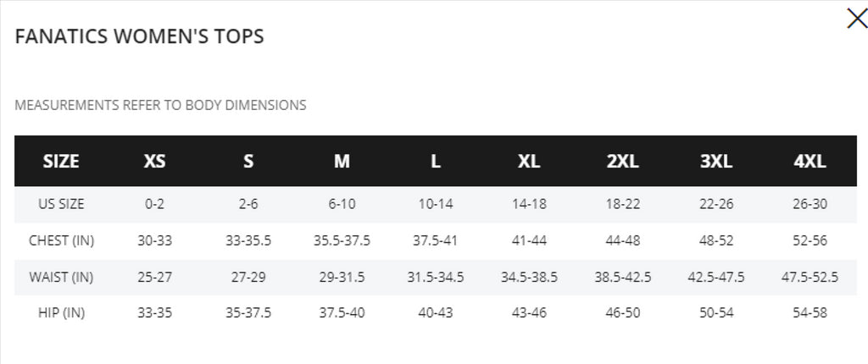
Task: Click the 30-33 chest cell for XS
Action: pyautogui.click(x=154, y=240)
